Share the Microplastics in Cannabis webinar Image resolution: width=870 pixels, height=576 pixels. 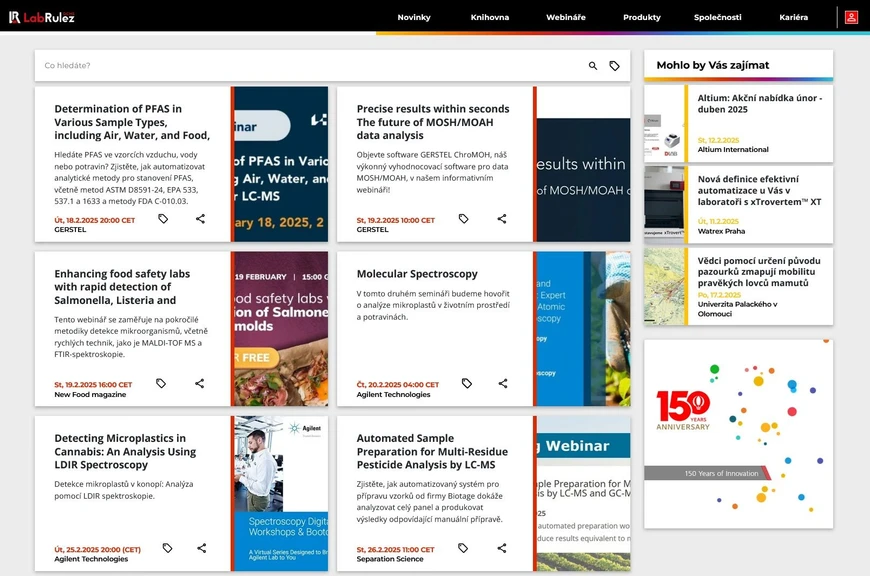click(200, 548)
